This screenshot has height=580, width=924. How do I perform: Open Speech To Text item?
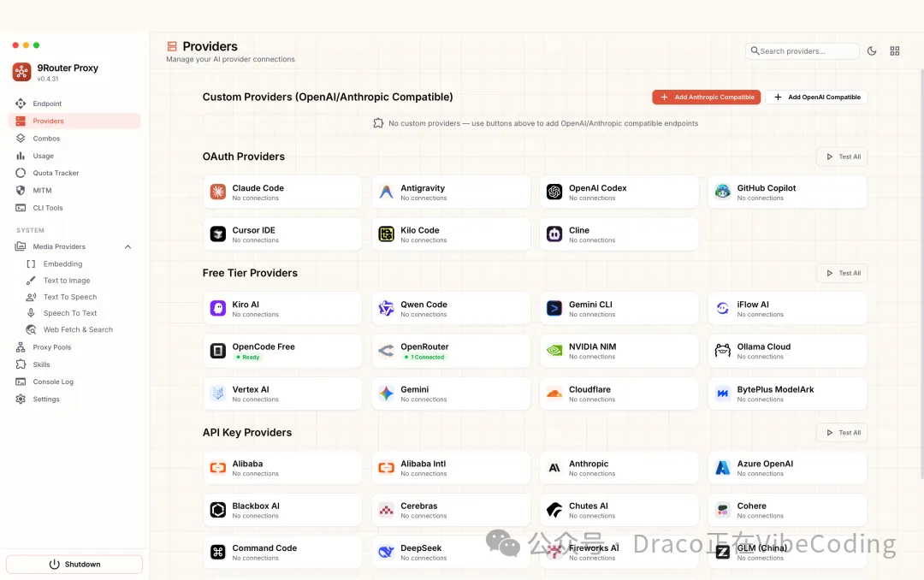click(80, 313)
